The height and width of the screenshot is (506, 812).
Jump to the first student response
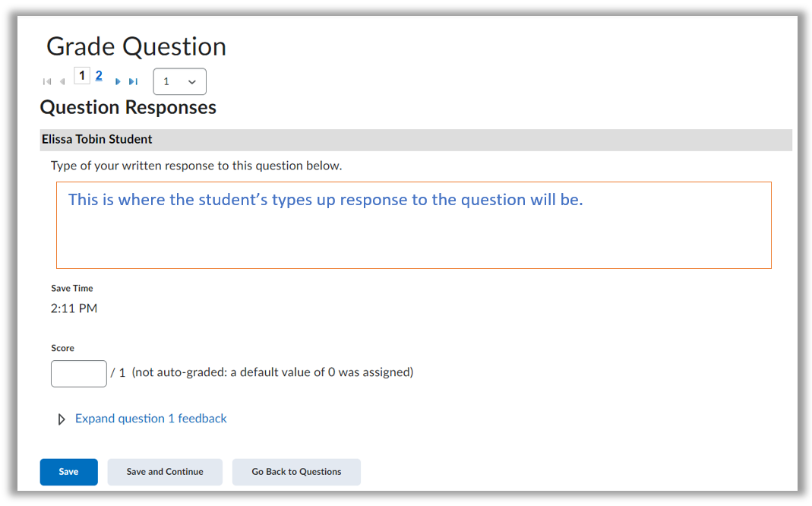(47, 81)
